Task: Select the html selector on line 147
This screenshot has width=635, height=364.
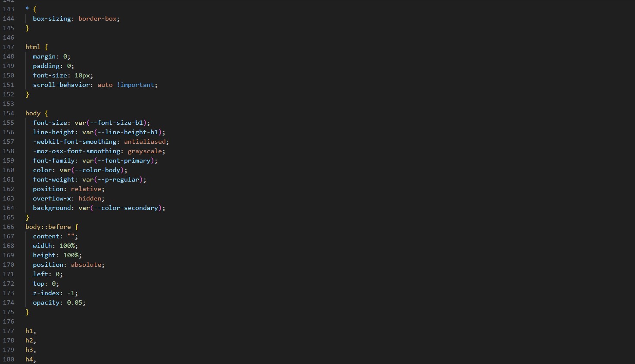Action: pyautogui.click(x=32, y=47)
